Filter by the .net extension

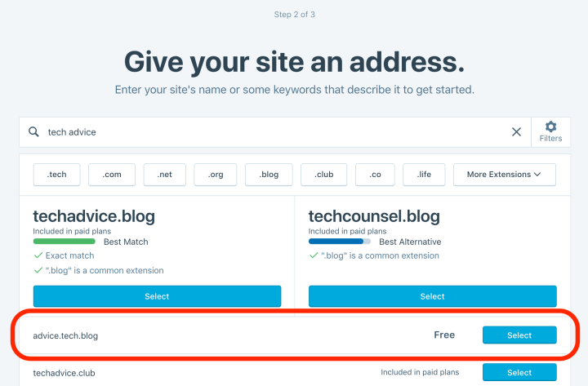point(164,175)
